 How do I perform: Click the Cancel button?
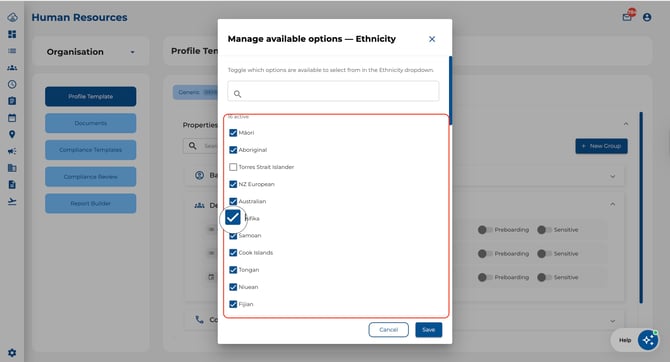388,330
